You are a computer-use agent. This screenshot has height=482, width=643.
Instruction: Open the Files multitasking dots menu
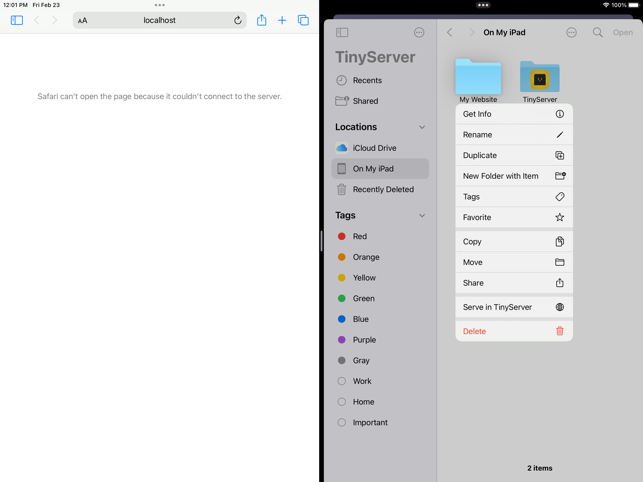click(483, 5)
